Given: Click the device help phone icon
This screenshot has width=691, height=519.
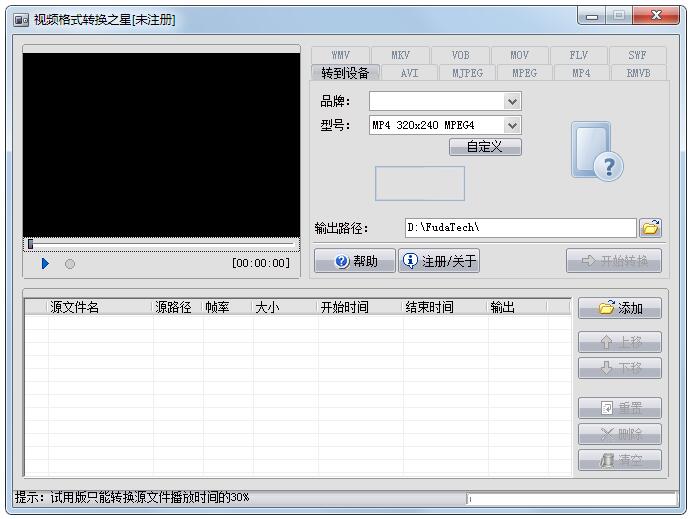Looking at the screenshot, I should click(597, 152).
